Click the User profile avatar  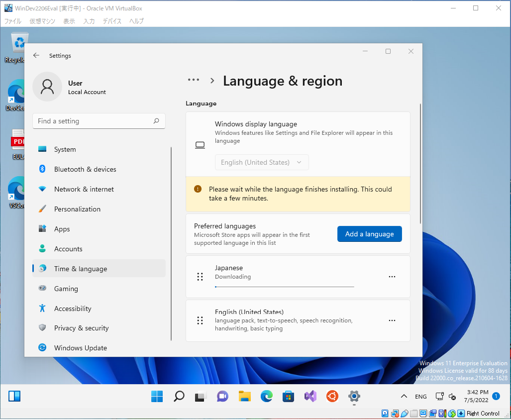click(x=47, y=87)
